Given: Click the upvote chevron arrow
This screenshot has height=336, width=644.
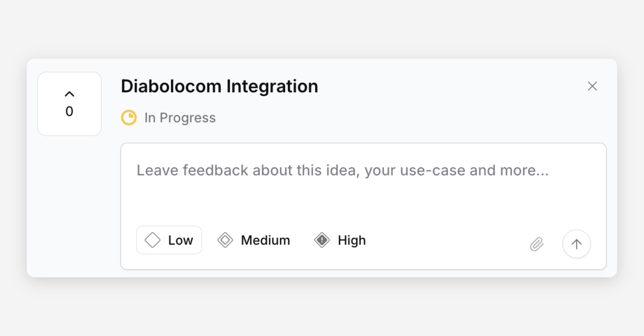Looking at the screenshot, I should (69, 94).
